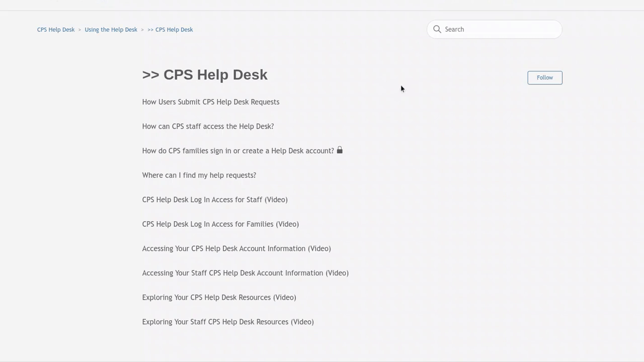Open the Using the Help Desk breadcrumb

(111, 30)
